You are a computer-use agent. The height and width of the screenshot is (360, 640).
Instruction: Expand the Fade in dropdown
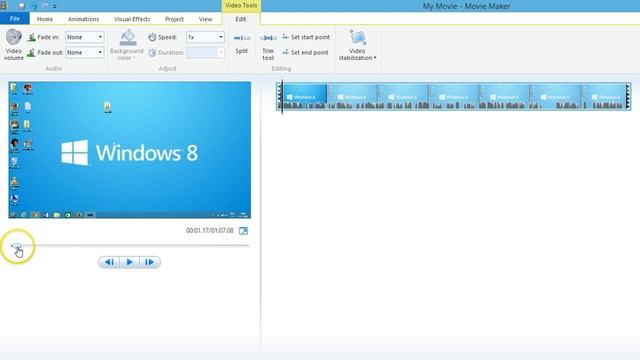tap(100, 37)
